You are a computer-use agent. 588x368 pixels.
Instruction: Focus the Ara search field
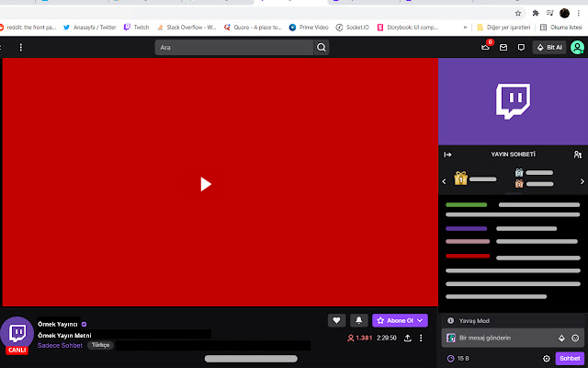point(234,47)
